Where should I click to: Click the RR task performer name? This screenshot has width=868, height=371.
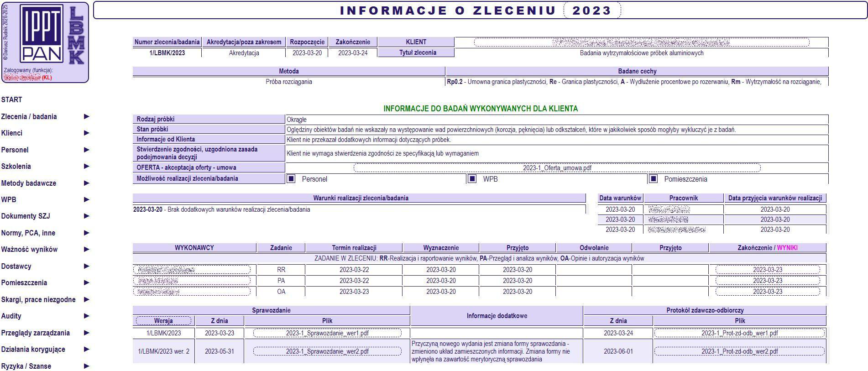192,270
